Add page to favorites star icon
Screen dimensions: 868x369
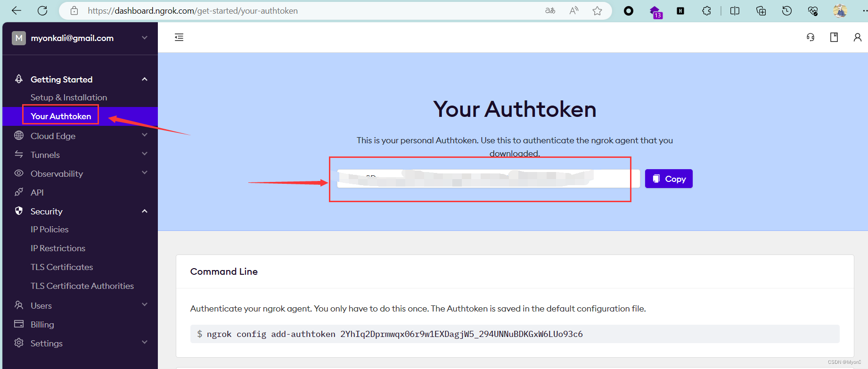click(x=597, y=10)
